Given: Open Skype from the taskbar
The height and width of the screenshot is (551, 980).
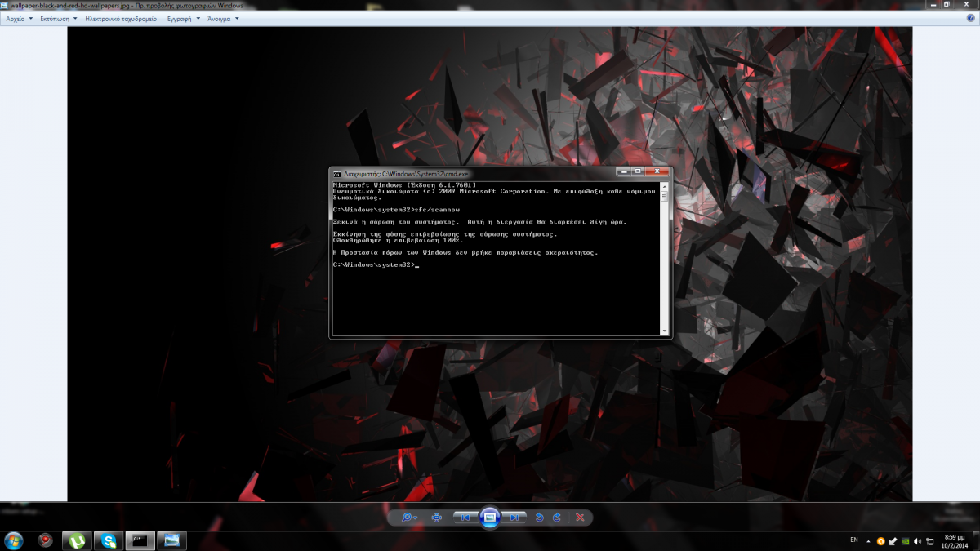Looking at the screenshot, I should [107, 540].
